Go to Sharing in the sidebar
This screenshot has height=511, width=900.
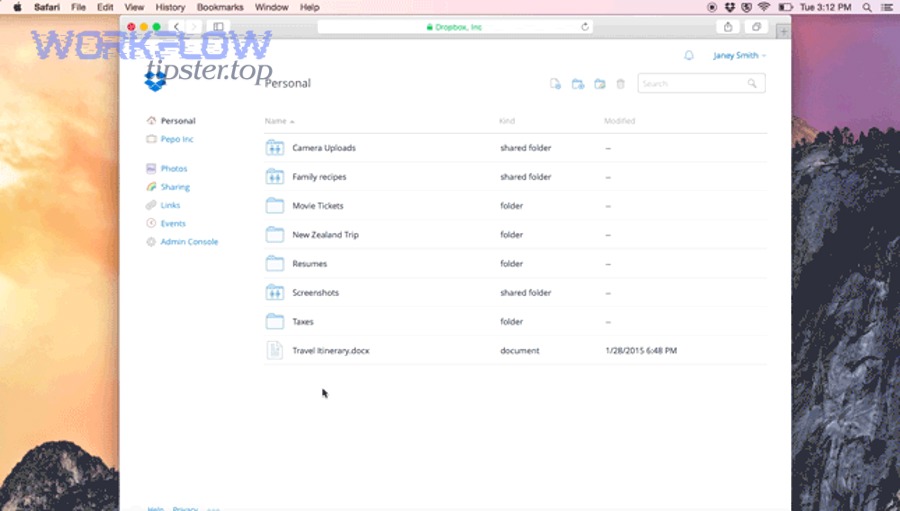click(x=174, y=187)
